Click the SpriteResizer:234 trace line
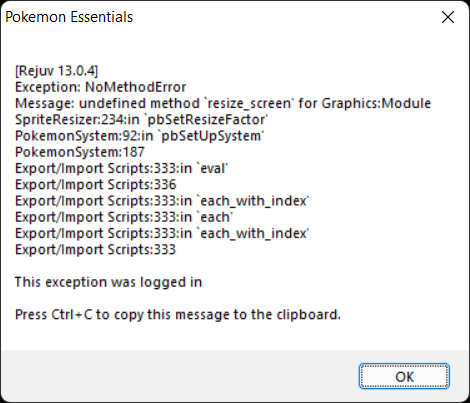Image resolution: width=470 pixels, height=403 pixels. pyautogui.click(x=141, y=120)
